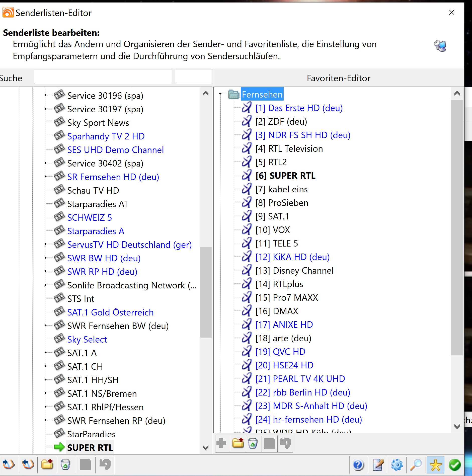Select SAT.1 Gold Österreich channel
Viewport: 472px width, 476px height.
point(110,312)
